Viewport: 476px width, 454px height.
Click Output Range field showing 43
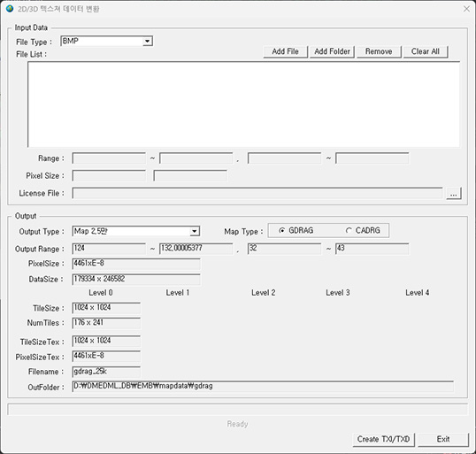pyautogui.click(x=372, y=249)
